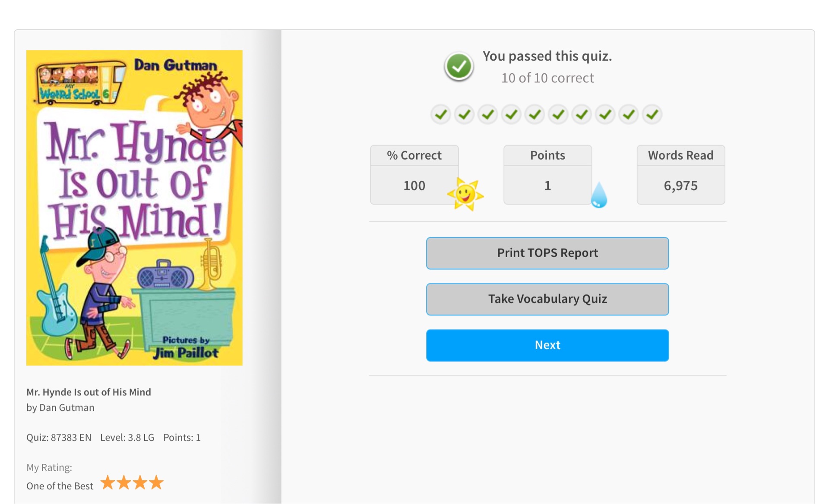Select the fourth orange rating star
Viewport: 829px width, 504px height.
point(156,482)
